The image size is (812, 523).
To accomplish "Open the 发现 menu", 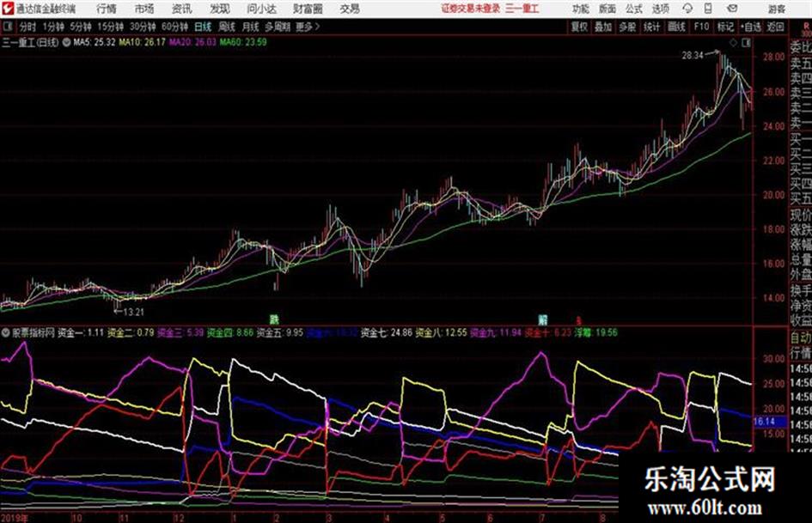I will tap(220, 9).
